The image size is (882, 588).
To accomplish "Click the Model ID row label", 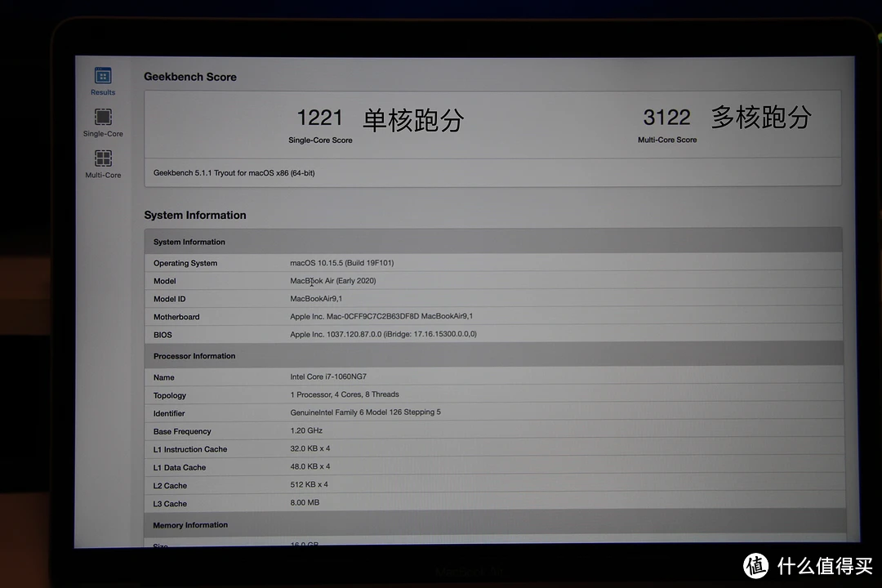I will 169,299.
